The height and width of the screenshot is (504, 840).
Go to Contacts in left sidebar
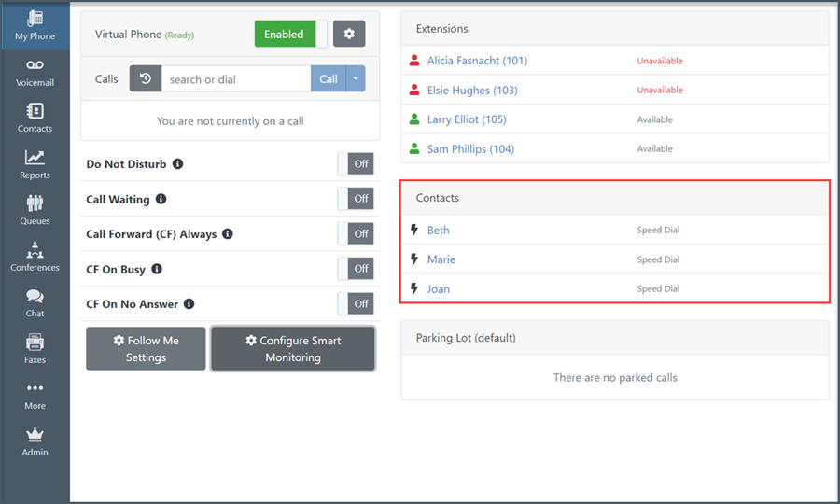tap(35, 119)
